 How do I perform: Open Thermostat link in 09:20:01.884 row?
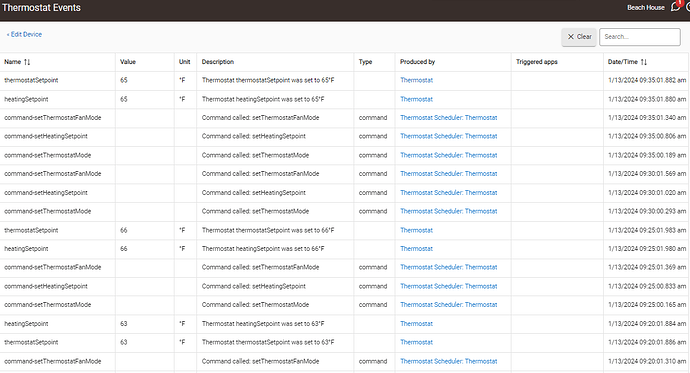tap(416, 323)
